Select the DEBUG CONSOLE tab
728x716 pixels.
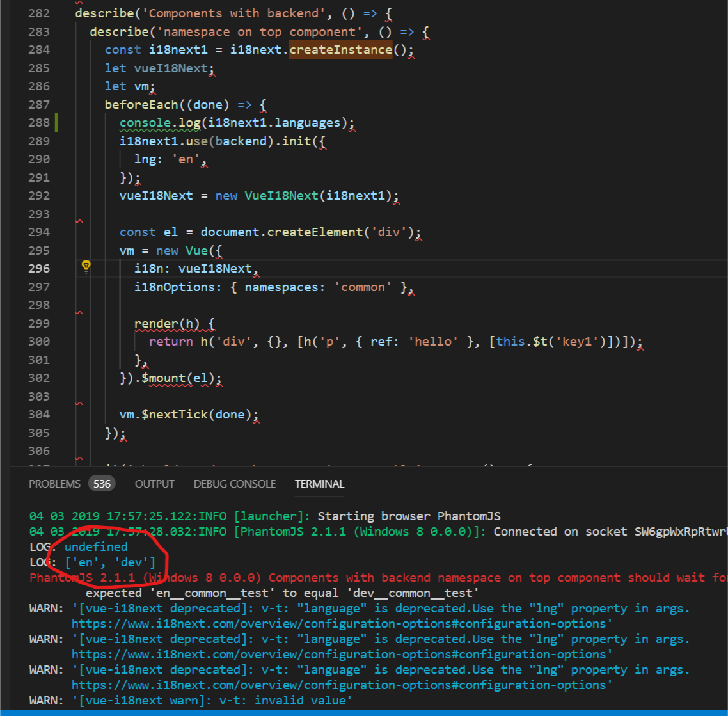(x=235, y=484)
